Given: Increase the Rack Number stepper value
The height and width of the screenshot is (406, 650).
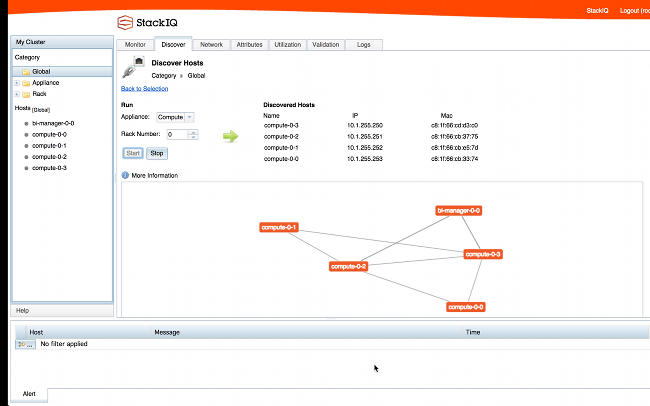Looking at the screenshot, I should [x=193, y=132].
